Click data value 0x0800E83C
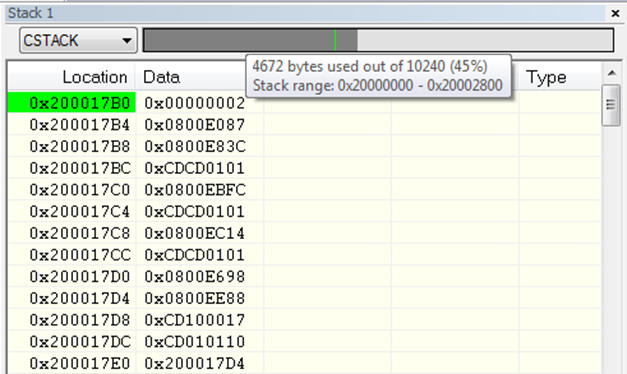Image resolution: width=627 pixels, height=374 pixels. click(195, 146)
